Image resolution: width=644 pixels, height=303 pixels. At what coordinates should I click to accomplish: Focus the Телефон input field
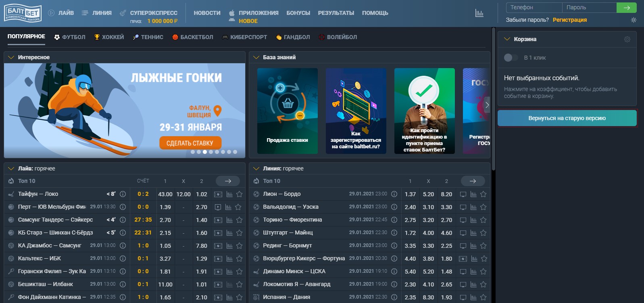534,7
